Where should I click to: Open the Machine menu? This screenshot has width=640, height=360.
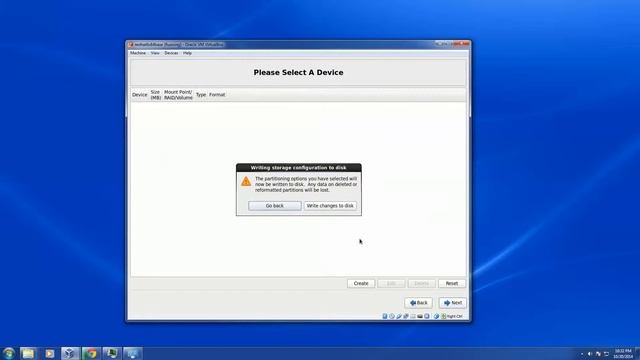click(x=138, y=53)
